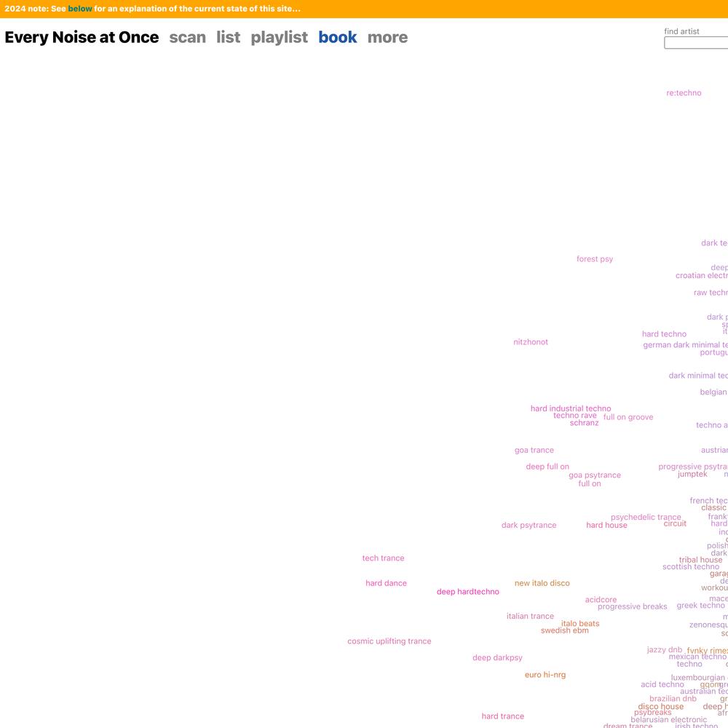Viewport: 728px width, 728px height.
Task: Select the belarusian electronic genre
Action: click(668, 720)
